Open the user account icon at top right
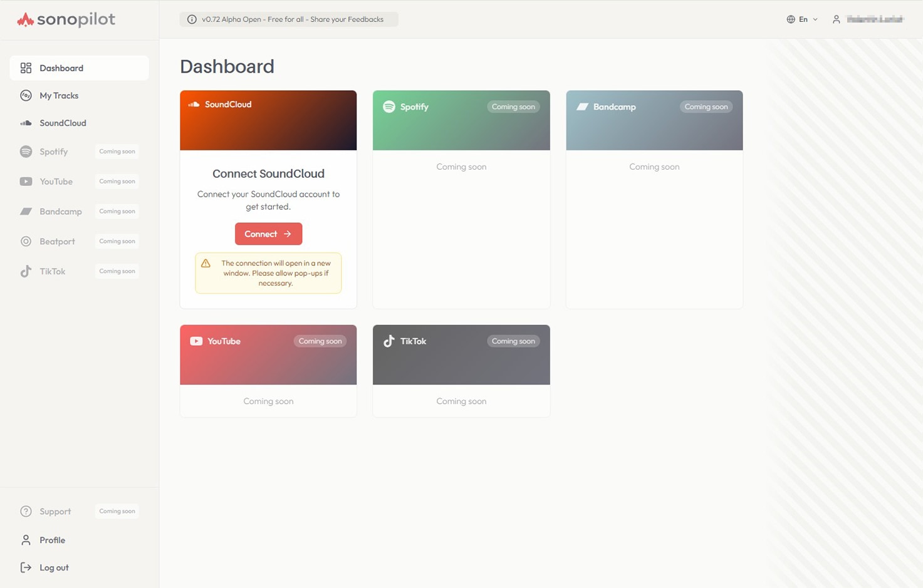923x588 pixels. pyautogui.click(x=837, y=19)
